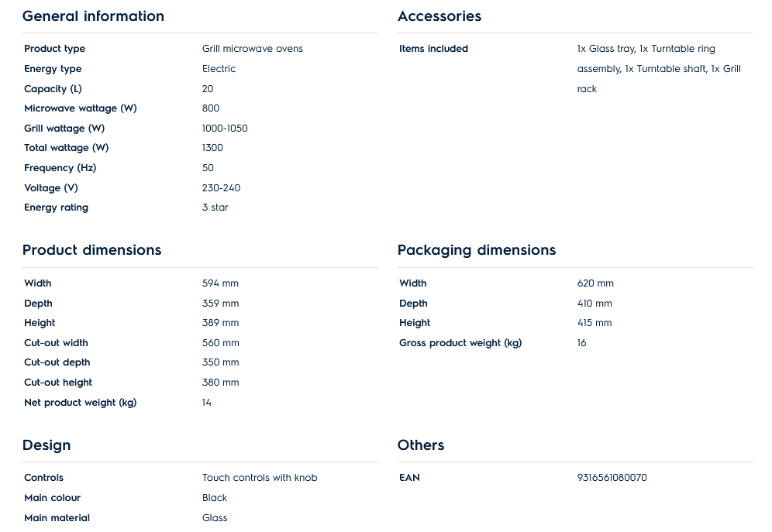The height and width of the screenshot is (532, 772).
Task: Click the Glass tray accessories text
Action: tap(606, 49)
